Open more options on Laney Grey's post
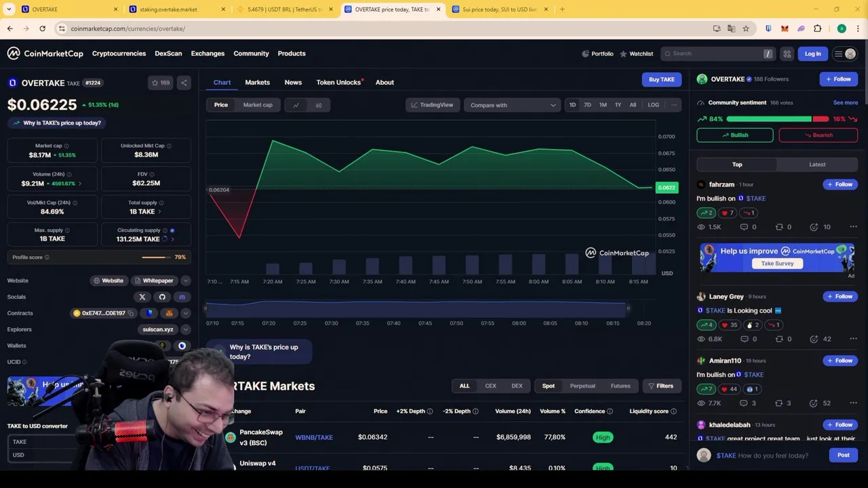The width and height of the screenshot is (868, 488). [853, 339]
